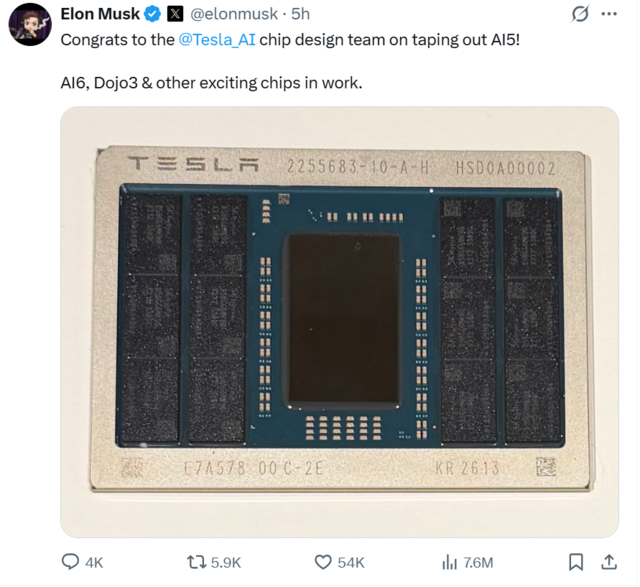Open the view analytics bar chart icon
640x587 pixels.
coord(449,562)
